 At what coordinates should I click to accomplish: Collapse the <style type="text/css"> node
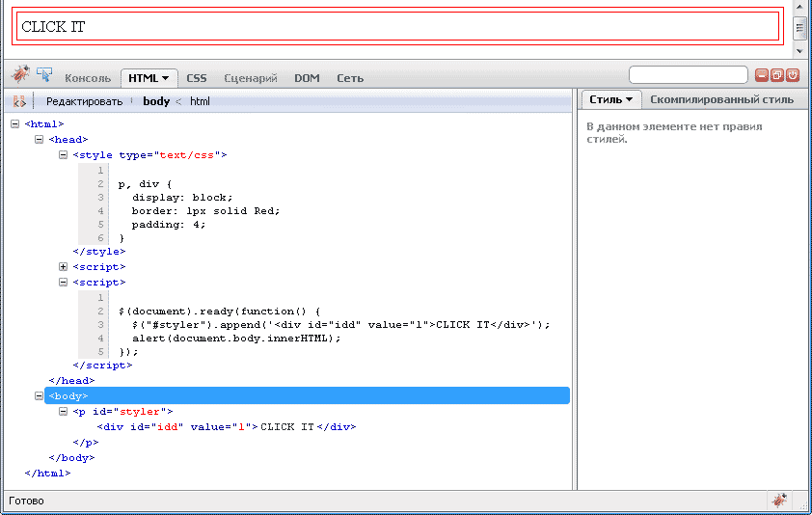coord(64,155)
